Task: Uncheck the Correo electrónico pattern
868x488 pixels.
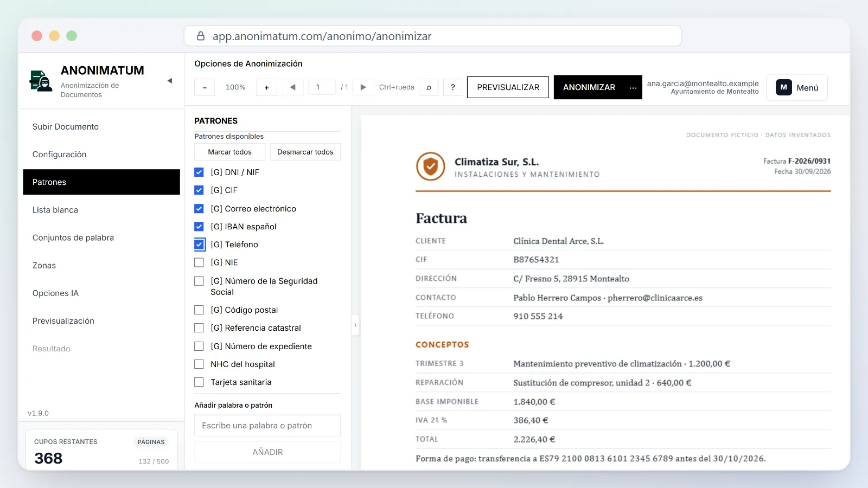Action: (x=199, y=209)
